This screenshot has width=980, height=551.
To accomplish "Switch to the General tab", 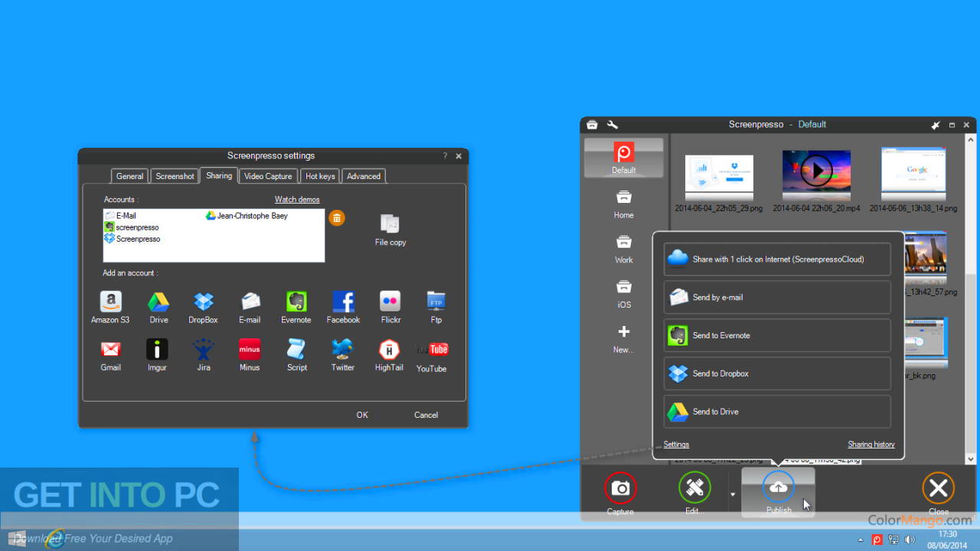I will coord(129,176).
